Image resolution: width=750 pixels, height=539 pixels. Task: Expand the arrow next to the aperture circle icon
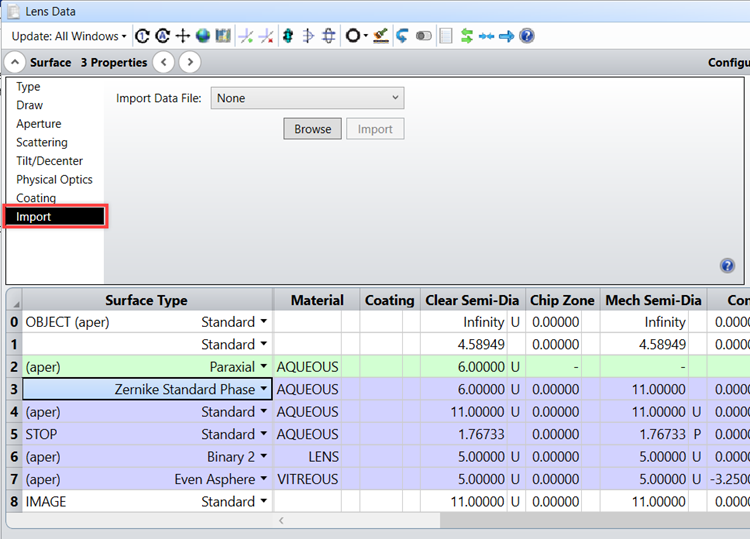click(x=366, y=36)
